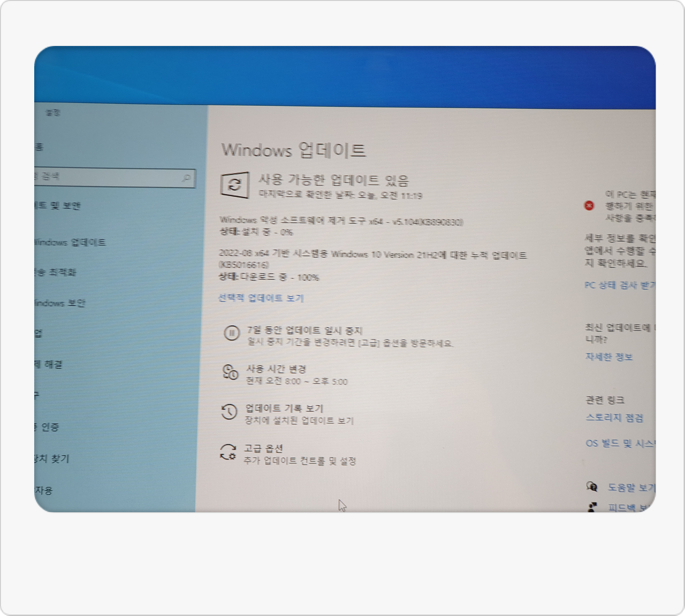
Task: Open 스토리지 점검 link
Action: point(614,418)
